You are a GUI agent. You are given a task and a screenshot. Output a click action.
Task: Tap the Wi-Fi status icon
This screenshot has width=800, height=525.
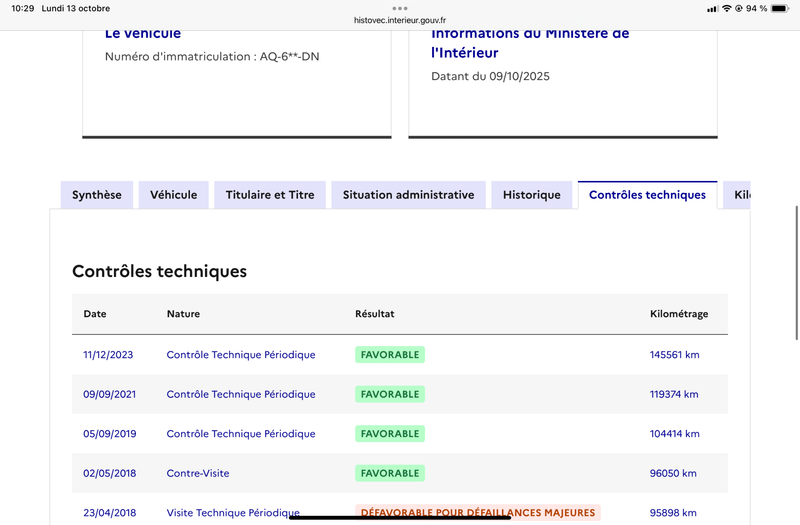pyautogui.click(x=726, y=8)
